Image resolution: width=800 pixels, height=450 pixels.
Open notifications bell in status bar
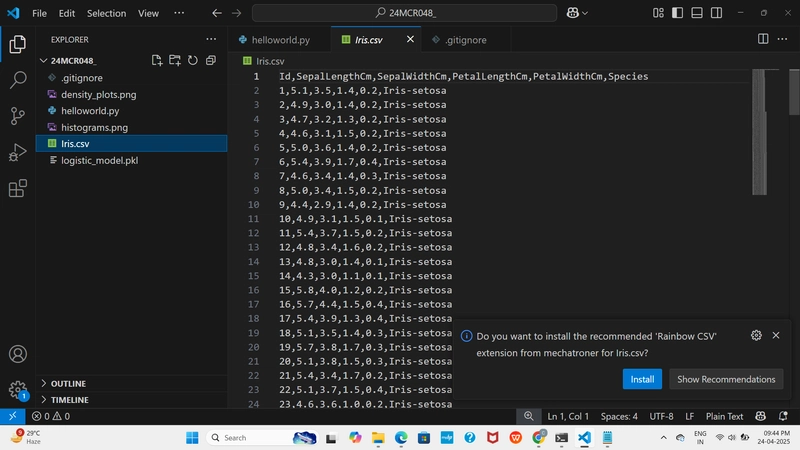(x=783, y=416)
